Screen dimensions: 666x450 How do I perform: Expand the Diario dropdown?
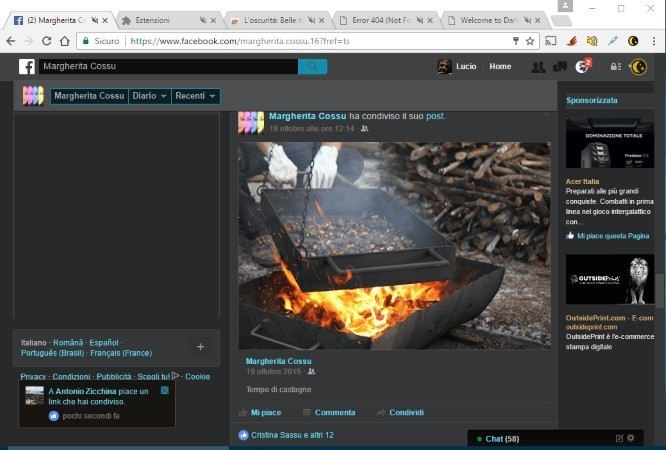pos(150,96)
